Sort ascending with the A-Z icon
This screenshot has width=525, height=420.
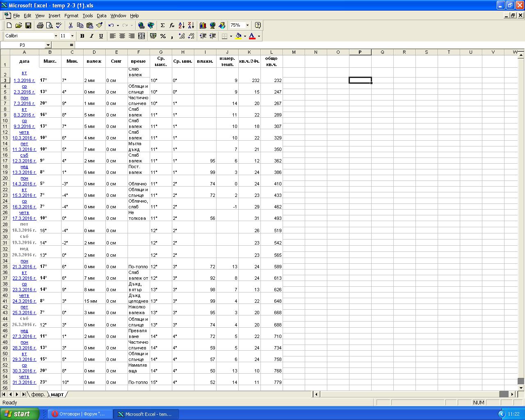click(x=182, y=25)
